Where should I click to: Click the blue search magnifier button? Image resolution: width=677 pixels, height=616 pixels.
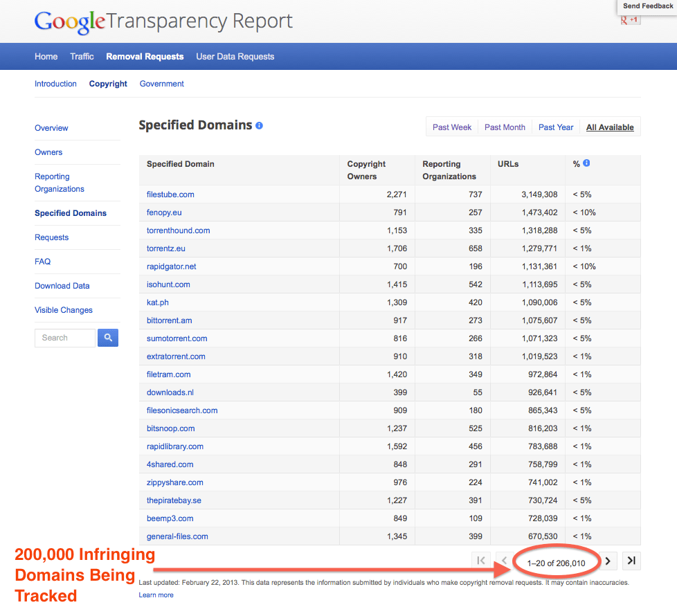click(108, 338)
